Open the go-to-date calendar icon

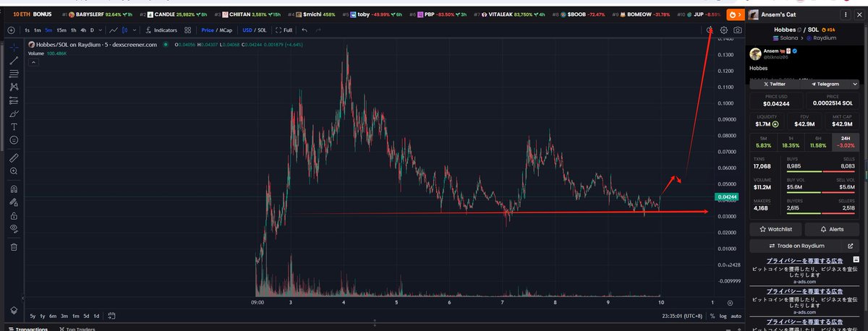(x=114, y=317)
